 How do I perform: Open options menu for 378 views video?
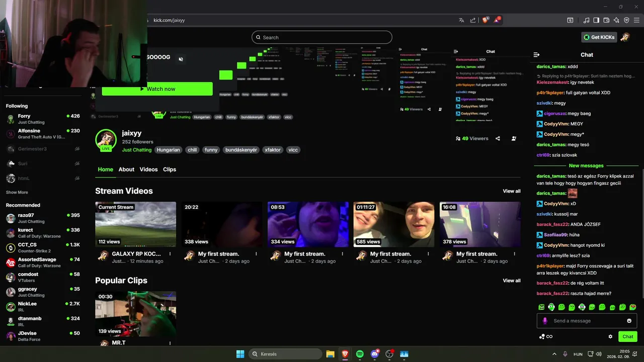click(x=514, y=254)
